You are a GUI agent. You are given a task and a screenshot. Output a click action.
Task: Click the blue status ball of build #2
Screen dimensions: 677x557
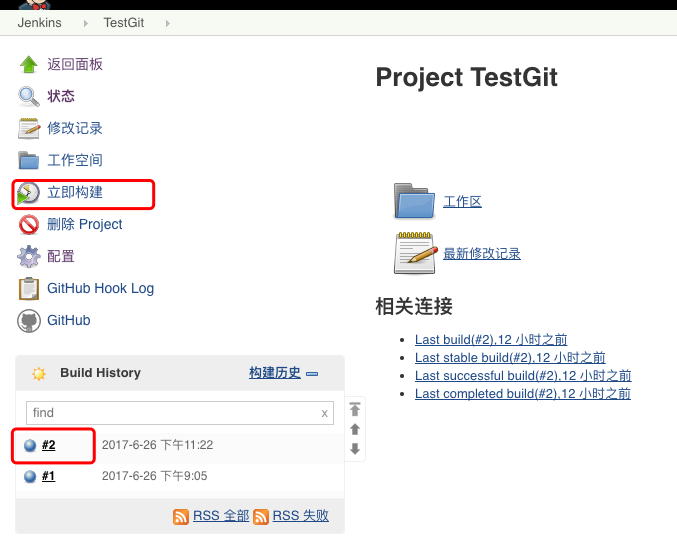[30, 445]
